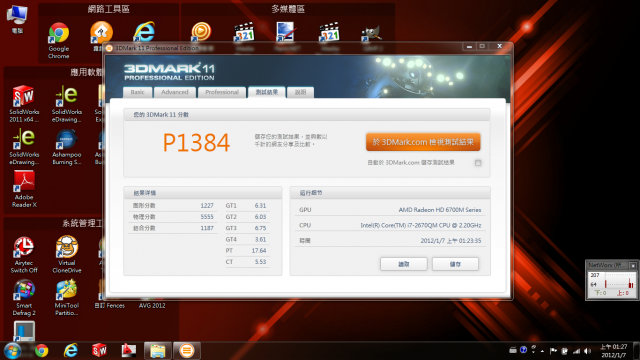Click orange view results at 3DMark.com button
The width and height of the screenshot is (640, 360).
tap(423, 142)
